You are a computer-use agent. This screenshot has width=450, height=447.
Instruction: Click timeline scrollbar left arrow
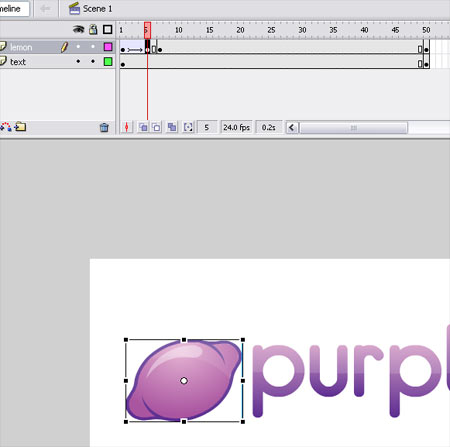(292, 128)
